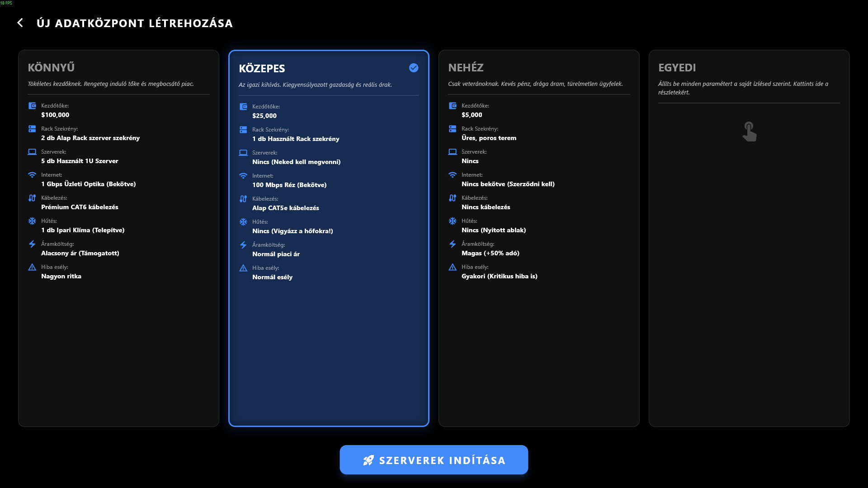The image size is (868, 488).
Task: Click the Kezdőtőke credit card icon on Könnyű
Action: click(32, 106)
